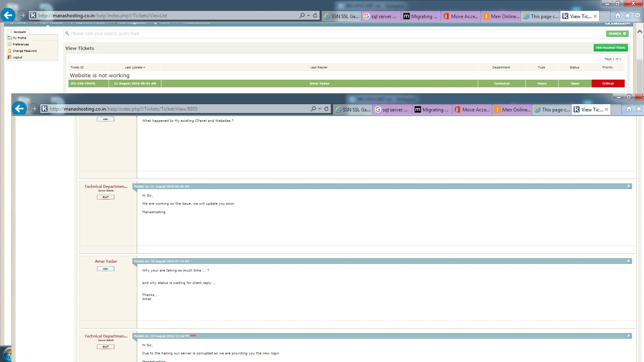Go back in the Ticket View window
Screen dimensions: 644x362
(19, 109)
